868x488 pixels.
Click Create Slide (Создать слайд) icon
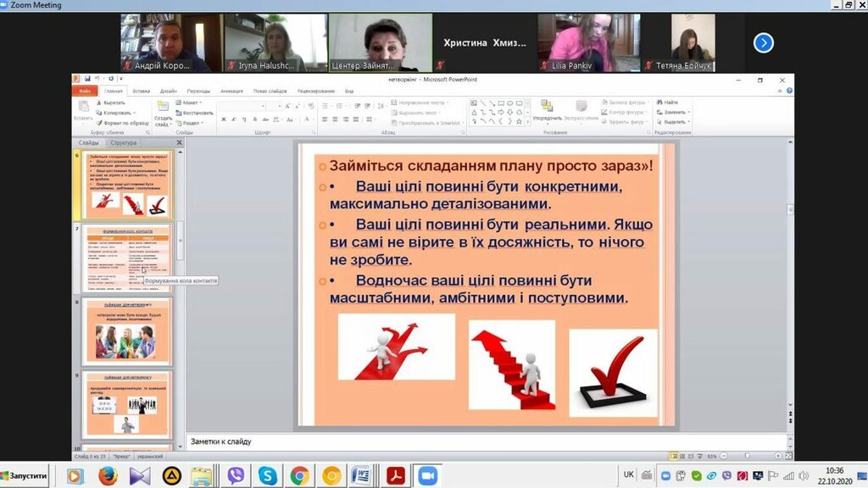[x=163, y=108]
